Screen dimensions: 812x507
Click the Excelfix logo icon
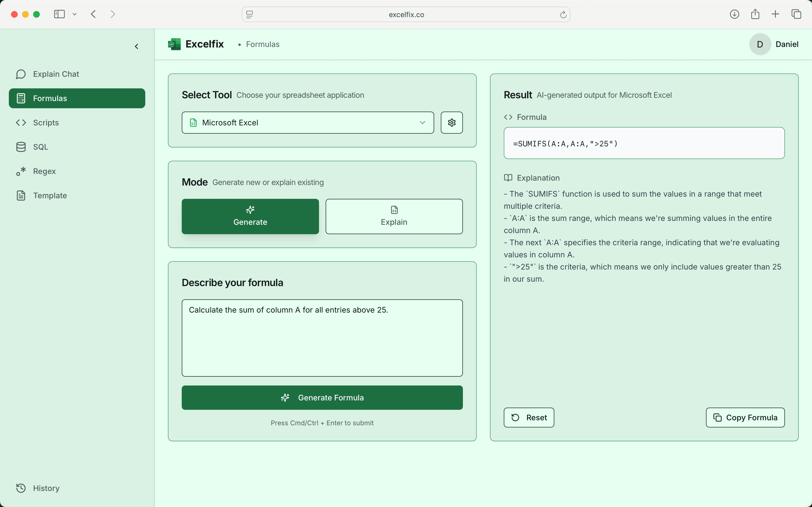point(174,44)
